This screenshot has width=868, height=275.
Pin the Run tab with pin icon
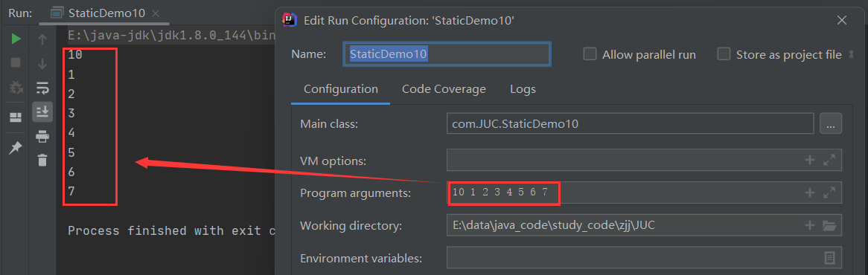pyautogui.click(x=16, y=147)
